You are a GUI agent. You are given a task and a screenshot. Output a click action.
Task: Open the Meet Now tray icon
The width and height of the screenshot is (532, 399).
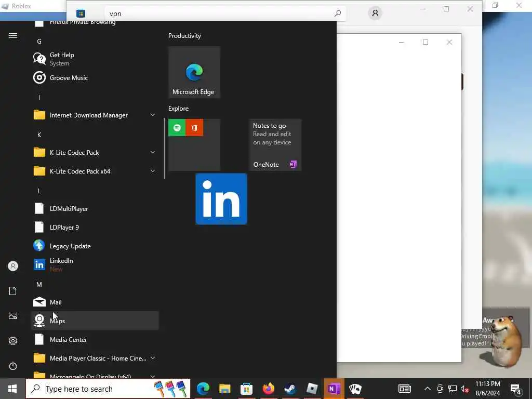pos(440,389)
